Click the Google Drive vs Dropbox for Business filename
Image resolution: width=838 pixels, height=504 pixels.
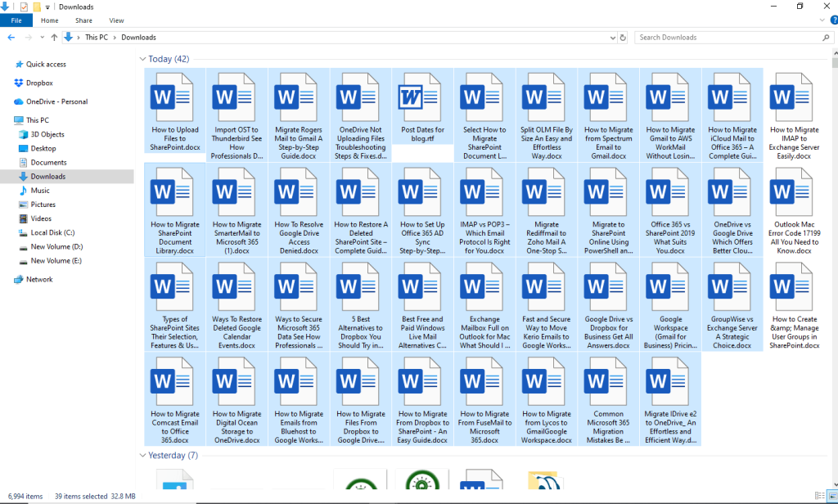click(608, 332)
